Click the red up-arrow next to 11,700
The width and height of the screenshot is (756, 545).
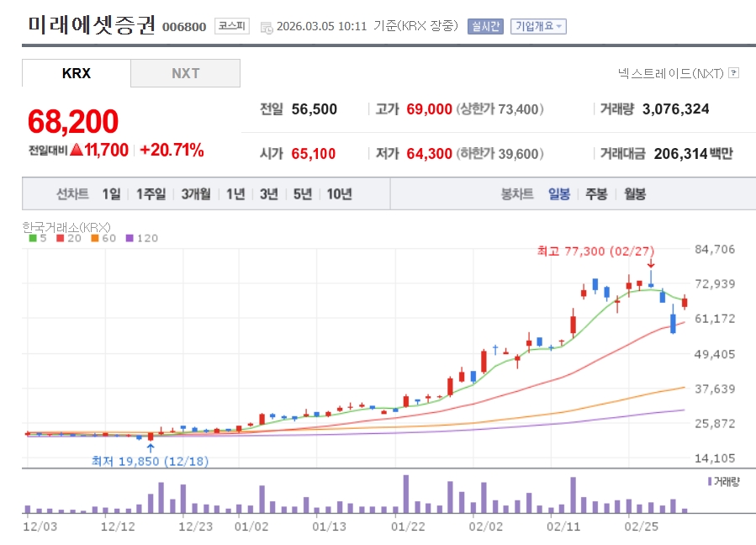point(77,151)
